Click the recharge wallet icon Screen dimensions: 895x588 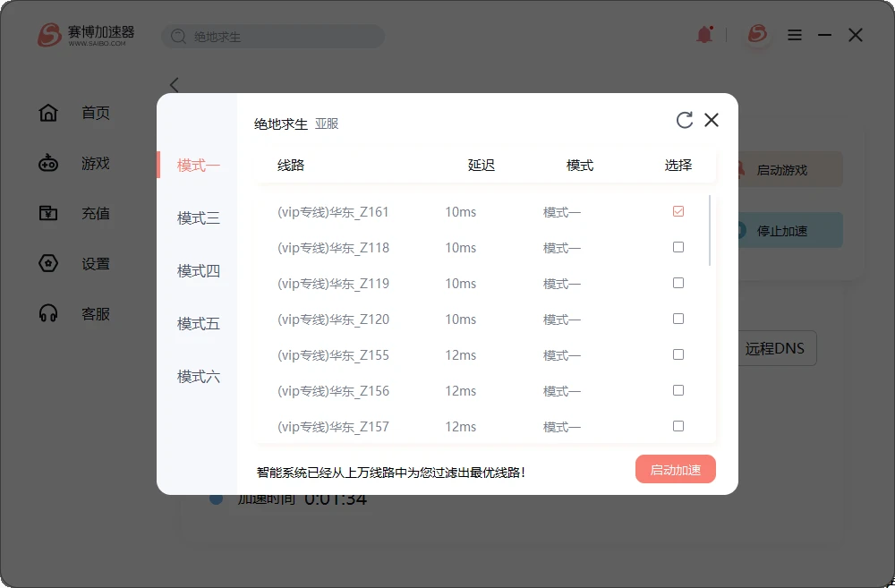tap(48, 213)
